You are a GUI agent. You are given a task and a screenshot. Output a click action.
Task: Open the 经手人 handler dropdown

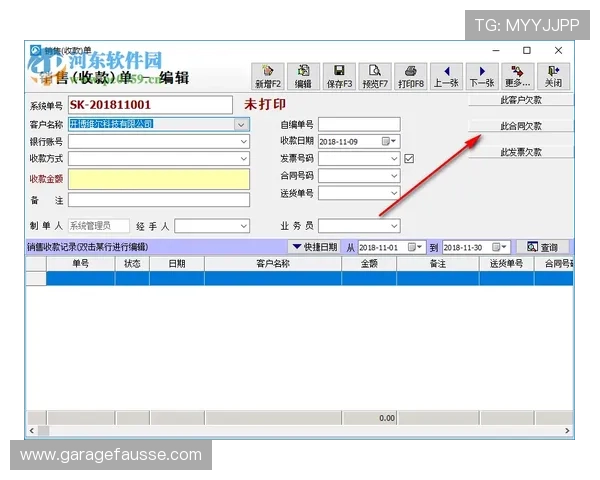click(243, 226)
